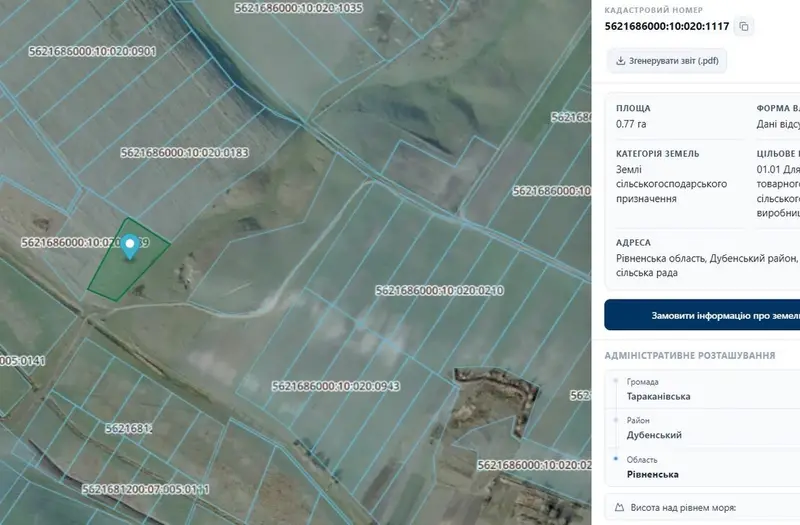Click the Дубенський district entry
Image resolution: width=800 pixels, height=525 pixels.
[654, 435]
